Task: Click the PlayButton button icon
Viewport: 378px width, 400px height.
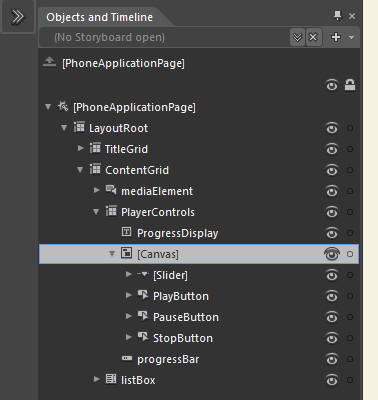Action: coord(143,295)
